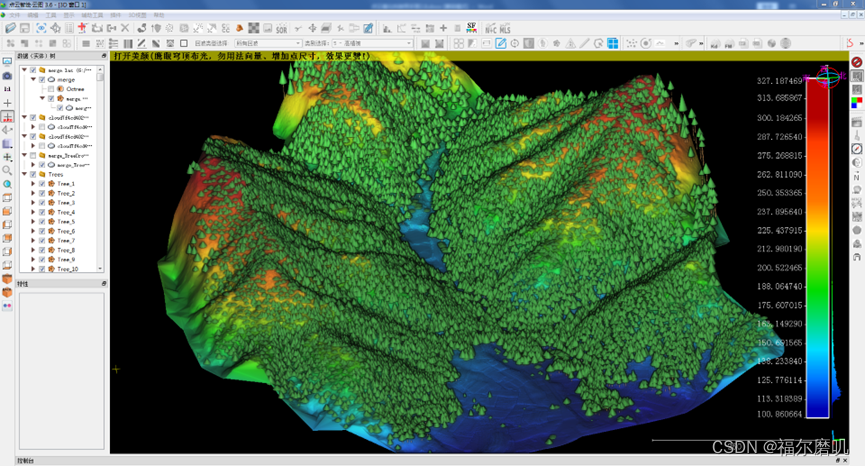Uncheck the Tree_1 checkbox

coord(42,184)
